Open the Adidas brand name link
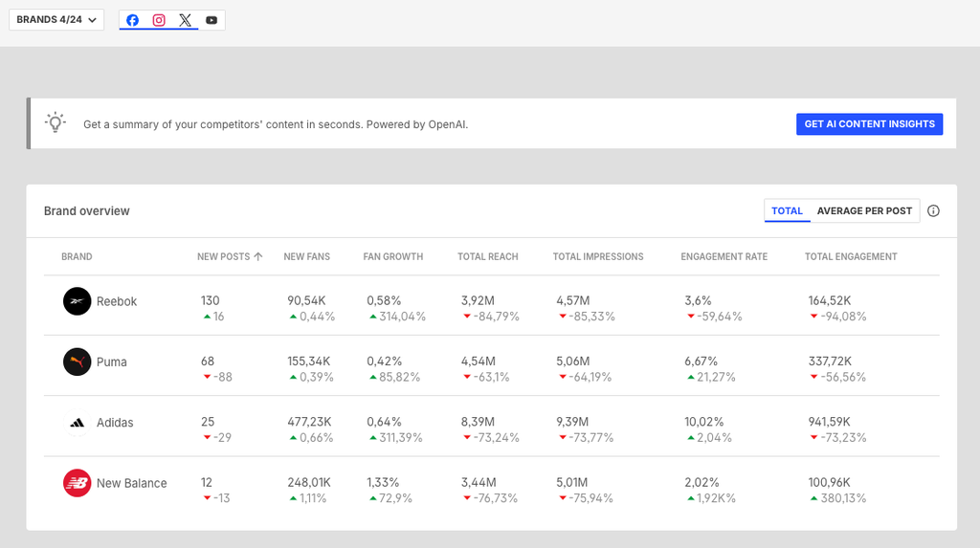The height and width of the screenshot is (548, 980). 115,423
